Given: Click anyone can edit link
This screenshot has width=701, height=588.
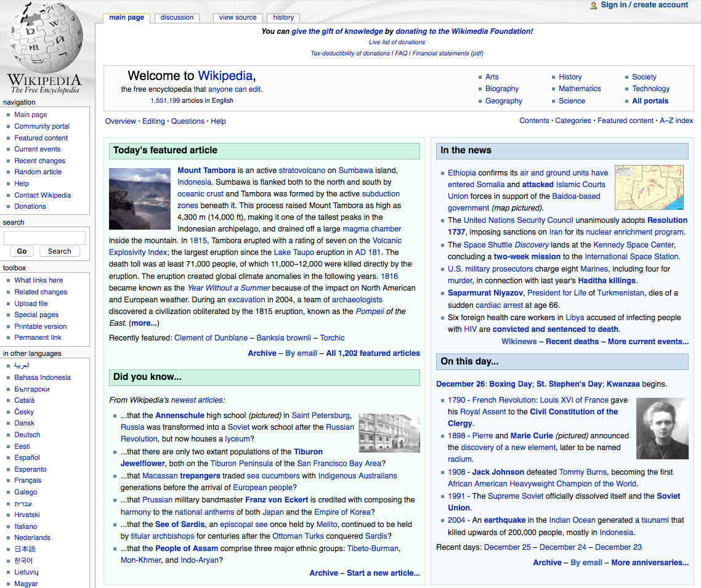Looking at the screenshot, I should click(234, 89).
